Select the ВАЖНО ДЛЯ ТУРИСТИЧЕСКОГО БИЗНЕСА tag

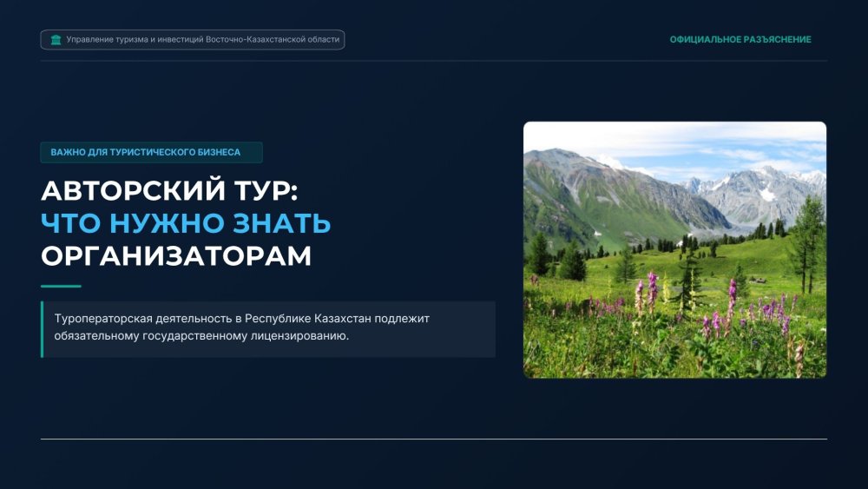(x=151, y=152)
